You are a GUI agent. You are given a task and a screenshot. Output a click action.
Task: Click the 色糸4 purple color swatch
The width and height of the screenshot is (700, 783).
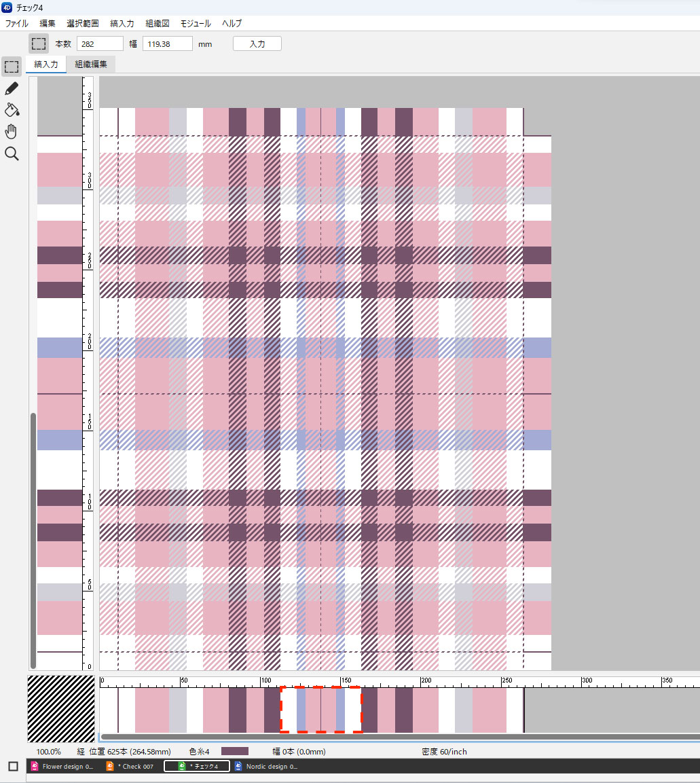click(x=234, y=752)
